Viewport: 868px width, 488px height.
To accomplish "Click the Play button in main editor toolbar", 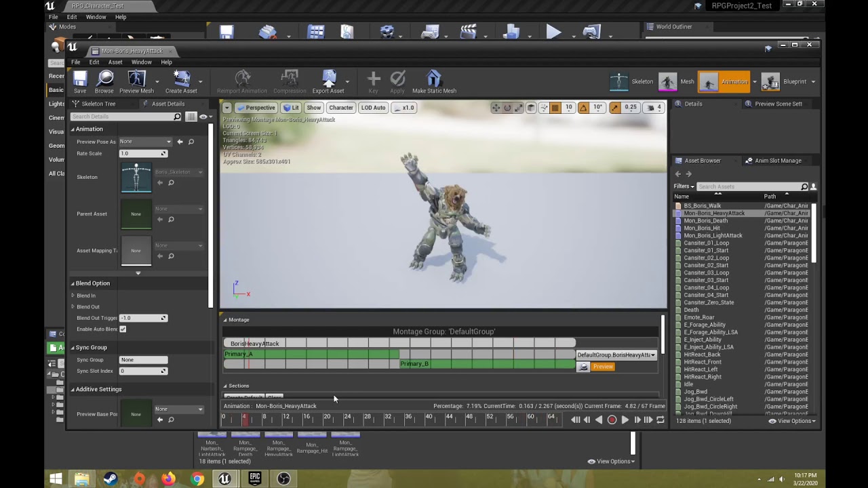I will (x=553, y=32).
